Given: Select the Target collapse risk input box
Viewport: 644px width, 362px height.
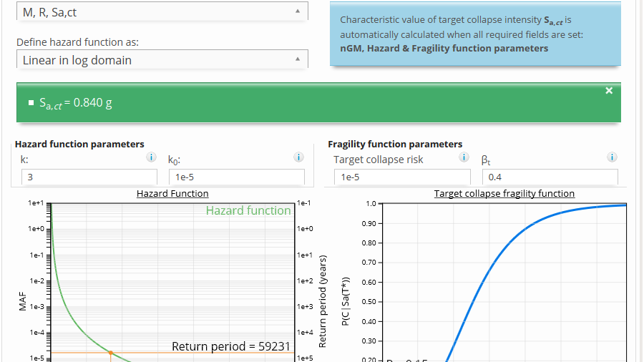Looking at the screenshot, I should [x=401, y=177].
